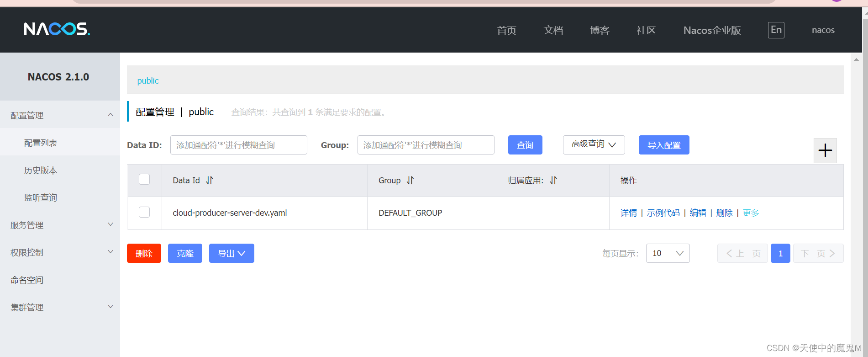Click the 克隆 button

185,253
